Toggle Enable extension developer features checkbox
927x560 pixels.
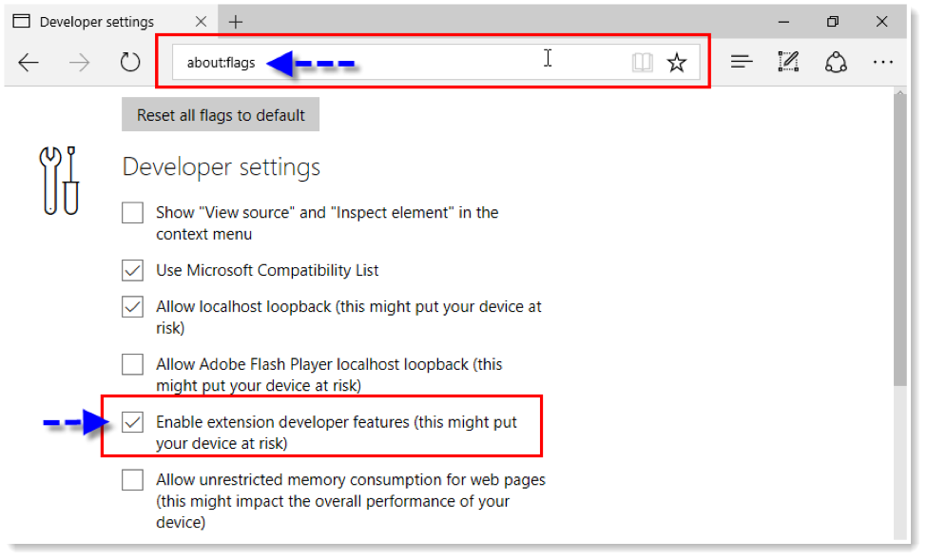coord(133,422)
